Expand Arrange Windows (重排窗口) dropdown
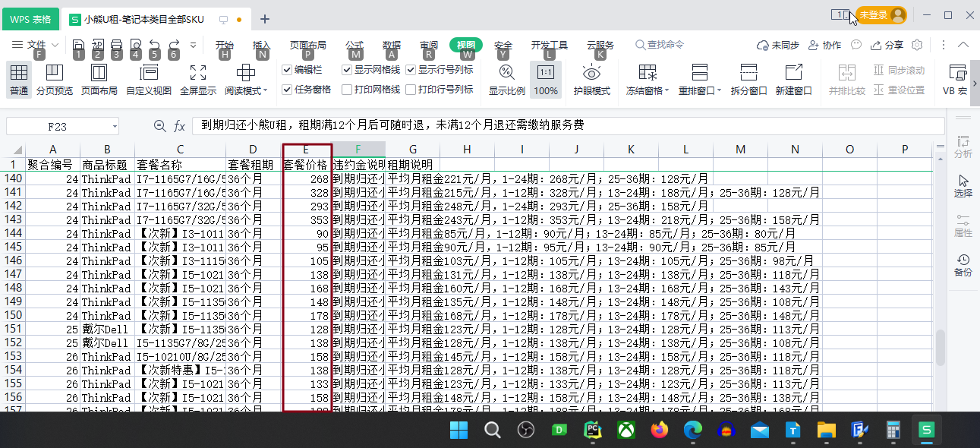 720,91
